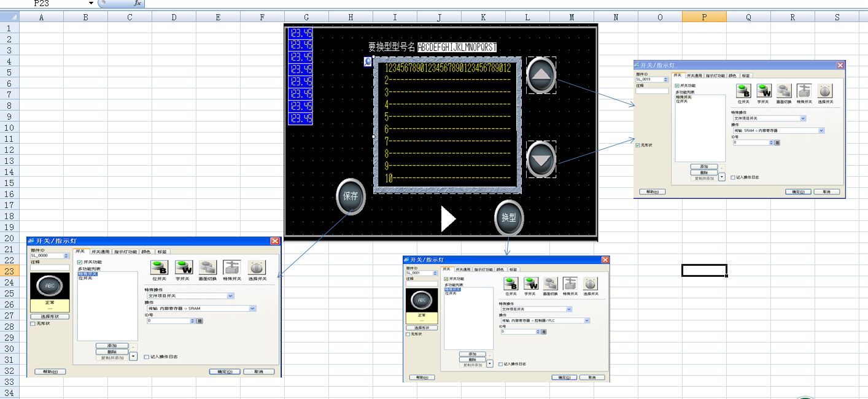The width and height of the screenshot is (868, 399).
Task: Enable 记入操作日志 checkbox in SL_0001 dialog
Action: tap(501, 364)
